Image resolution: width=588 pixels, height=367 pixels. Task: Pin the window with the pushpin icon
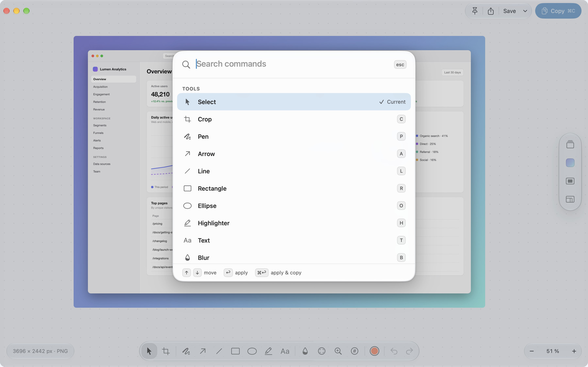tap(475, 11)
